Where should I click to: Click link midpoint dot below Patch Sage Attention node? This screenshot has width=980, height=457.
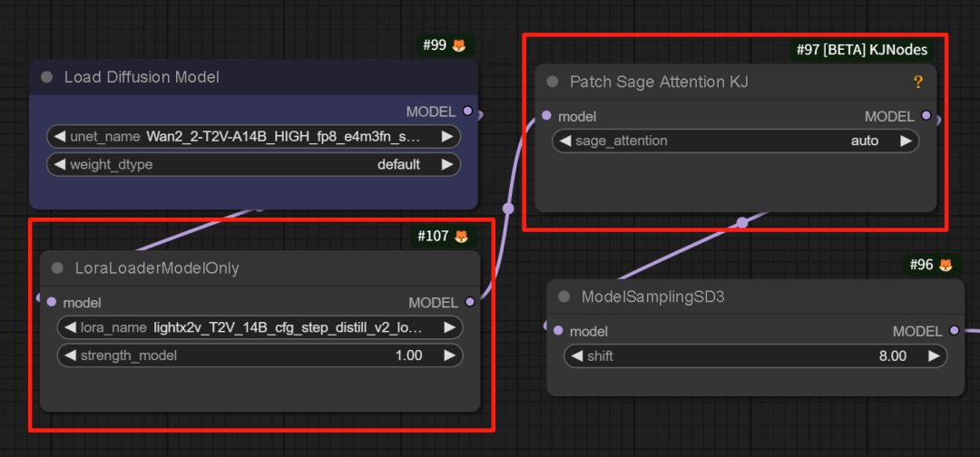(742, 222)
